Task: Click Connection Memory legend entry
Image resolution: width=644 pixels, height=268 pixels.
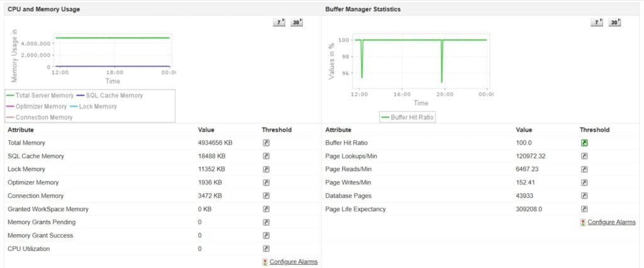Action: click(x=40, y=118)
